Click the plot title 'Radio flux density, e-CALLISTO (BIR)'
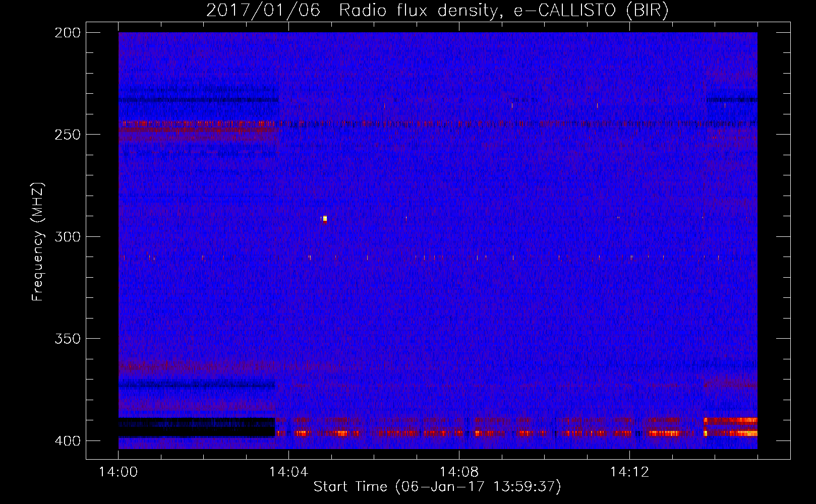 (504, 11)
